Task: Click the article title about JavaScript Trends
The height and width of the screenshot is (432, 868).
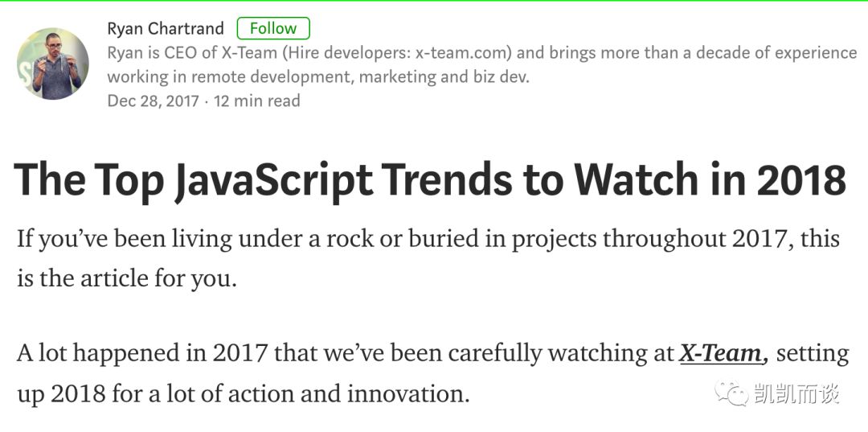Action: point(430,180)
